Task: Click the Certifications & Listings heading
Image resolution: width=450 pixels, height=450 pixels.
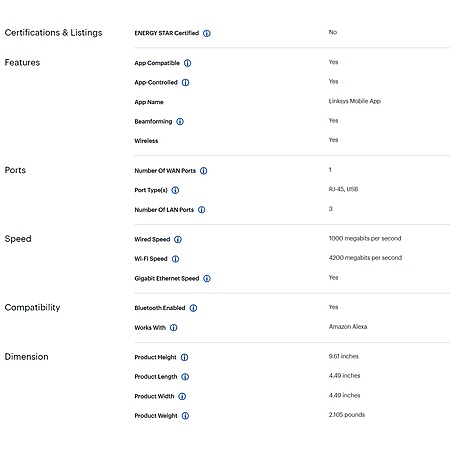Action: pos(53,33)
